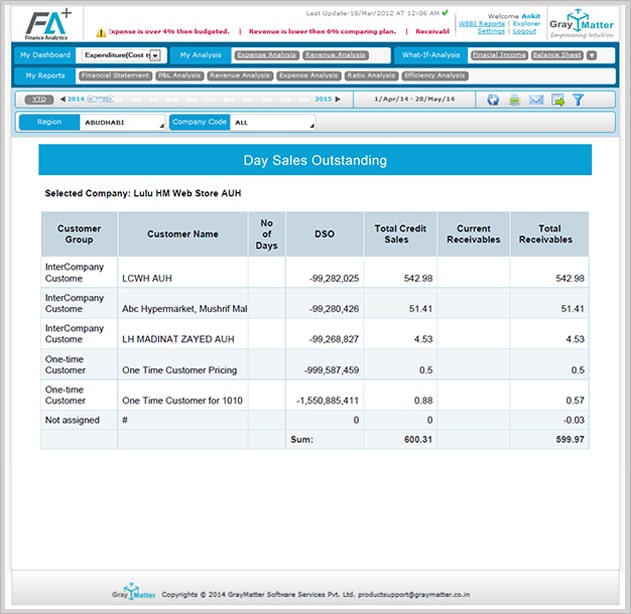Click the Customer Name column header
The width and height of the screenshot is (631, 614).
183,234
